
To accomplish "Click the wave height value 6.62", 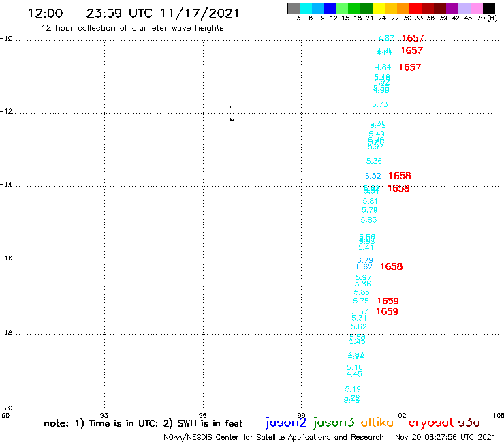I will tap(364, 266).
